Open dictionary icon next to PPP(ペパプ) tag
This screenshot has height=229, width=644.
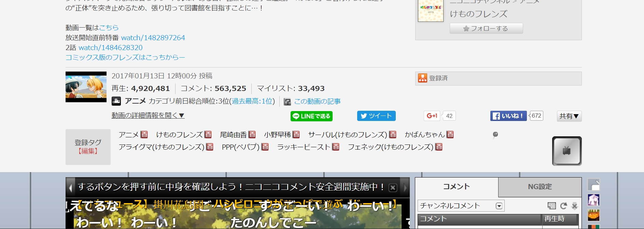[265, 147]
